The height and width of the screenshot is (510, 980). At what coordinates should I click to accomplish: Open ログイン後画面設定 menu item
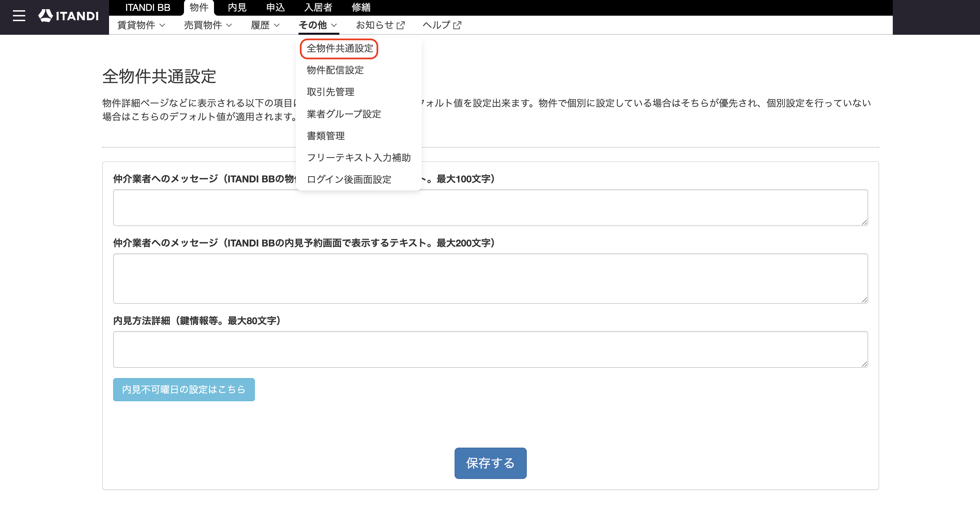(x=349, y=180)
